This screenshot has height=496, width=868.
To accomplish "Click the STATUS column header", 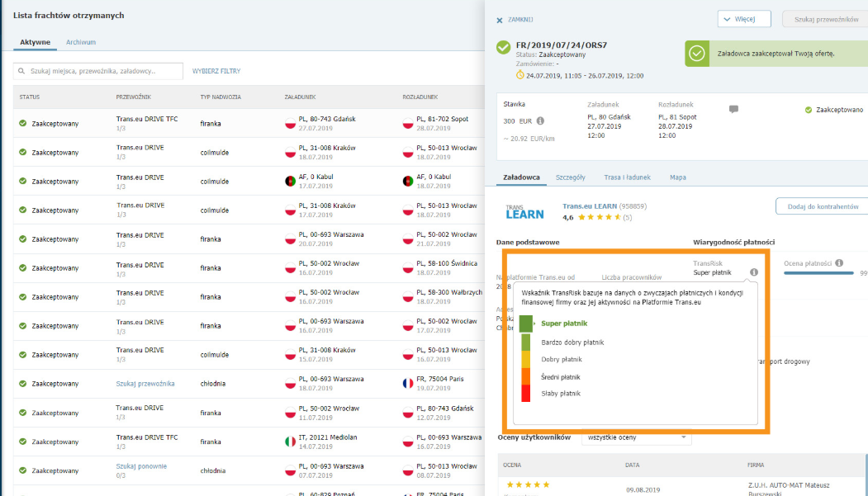I will coord(30,97).
